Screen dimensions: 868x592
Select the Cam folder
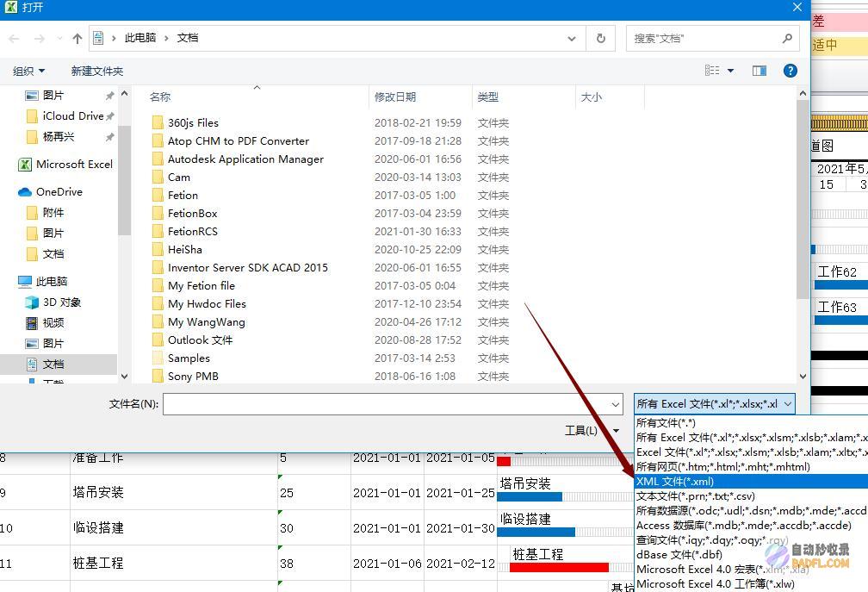click(179, 178)
